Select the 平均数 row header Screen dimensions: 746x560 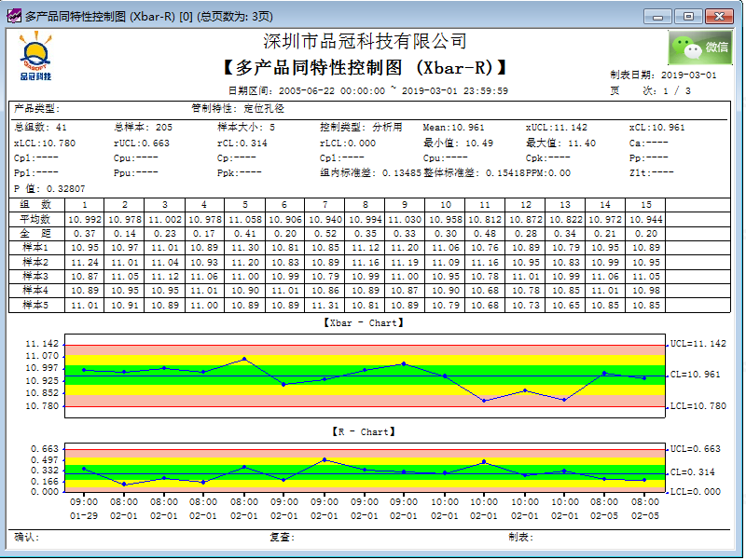pyautogui.click(x=36, y=219)
